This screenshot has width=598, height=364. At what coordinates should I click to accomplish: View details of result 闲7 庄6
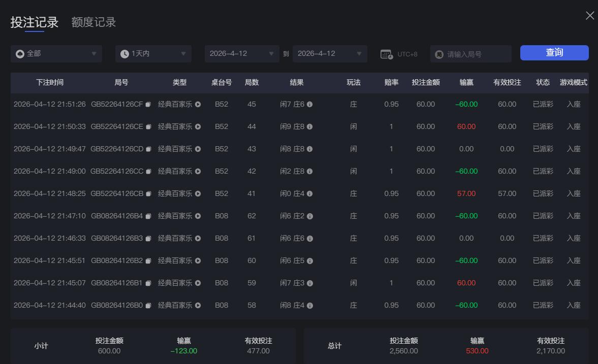tap(310, 104)
